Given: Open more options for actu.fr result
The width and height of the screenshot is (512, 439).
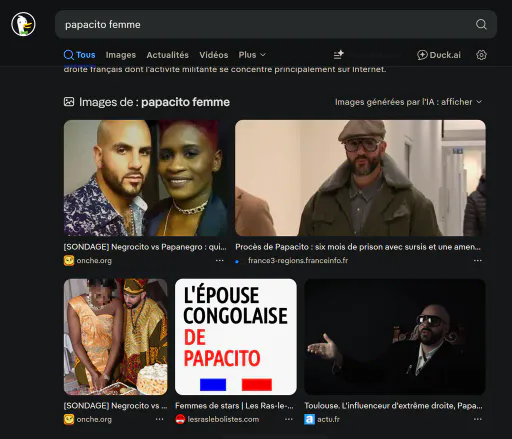Looking at the screenshot, I should tap(478, 419).
